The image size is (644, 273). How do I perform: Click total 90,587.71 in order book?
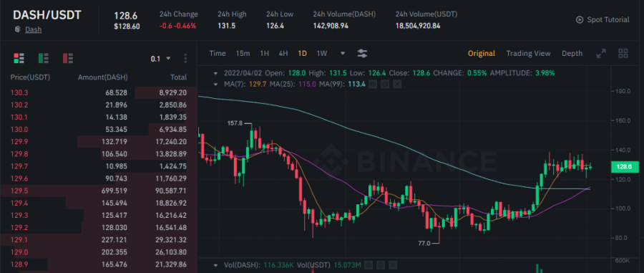click(x=171, y=191)
